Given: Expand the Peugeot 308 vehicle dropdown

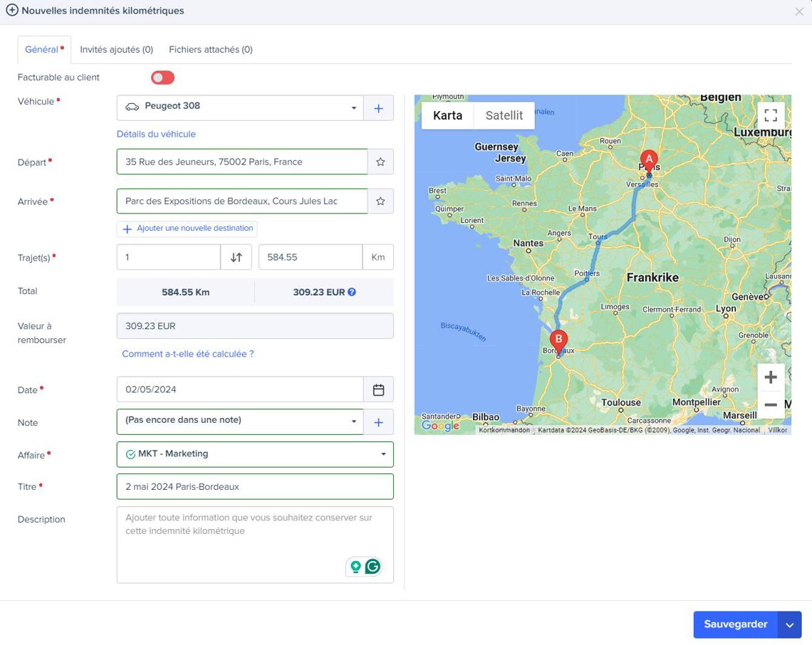Looking at the screenshot, I should [353, 108].
